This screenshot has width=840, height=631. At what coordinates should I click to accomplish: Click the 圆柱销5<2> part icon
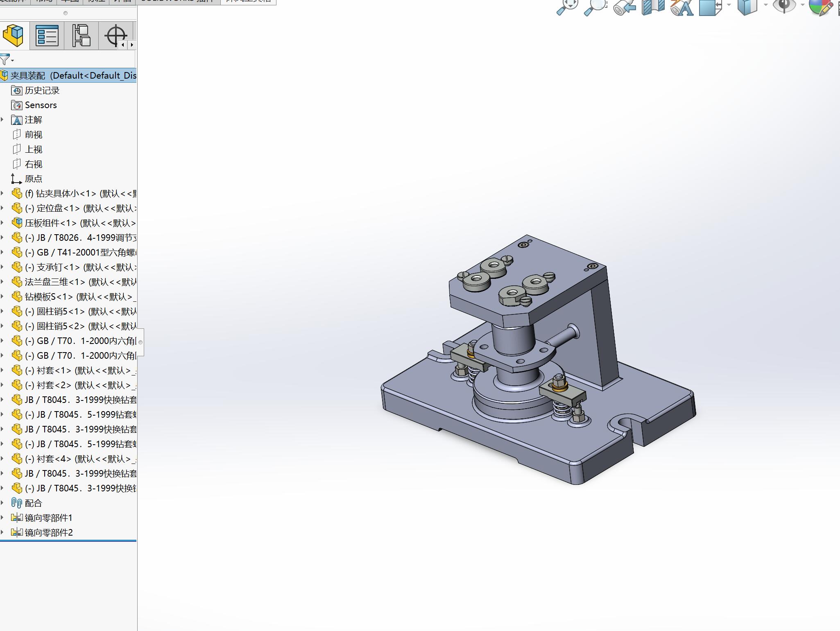pos(17,326)
